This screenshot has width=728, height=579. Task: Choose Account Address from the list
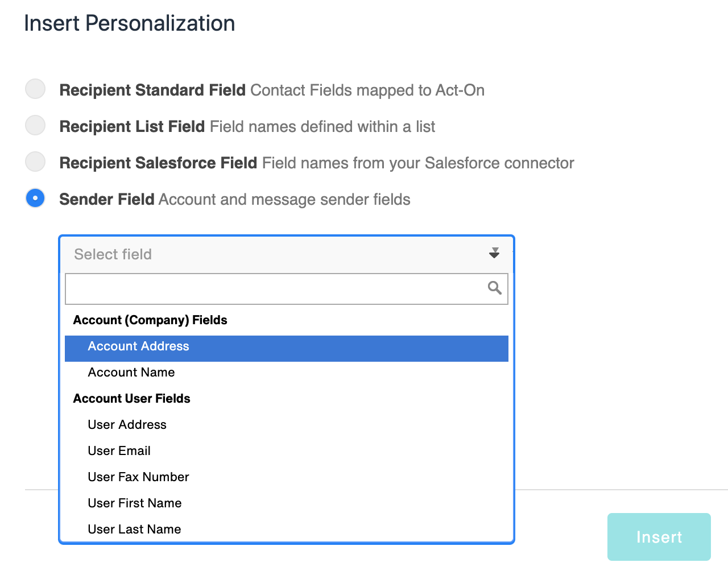pos(287,346)
